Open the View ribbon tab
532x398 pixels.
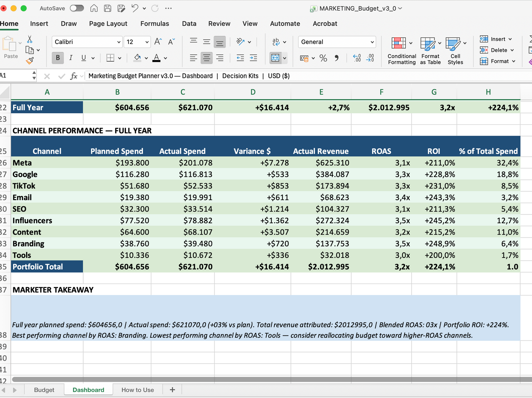click(x=250, y=24)
